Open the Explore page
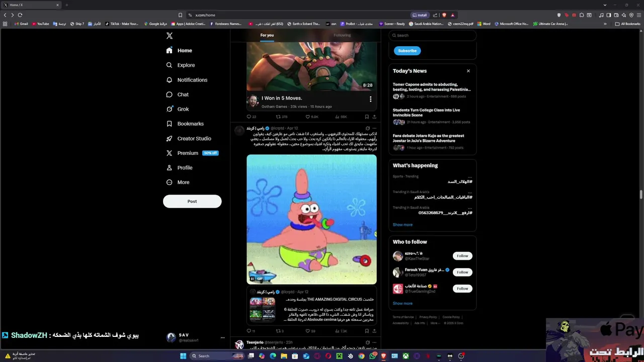Screen dimensions: 644x362 tap(180, 65)
